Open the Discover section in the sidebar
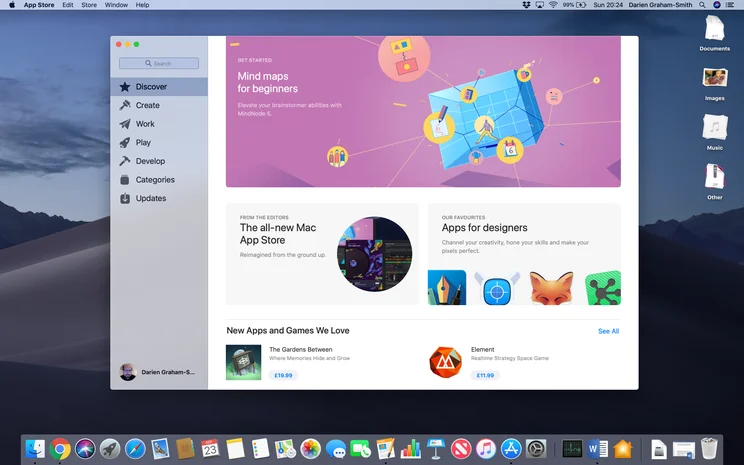Screen dimensions: 744x465 coord(159,87)
